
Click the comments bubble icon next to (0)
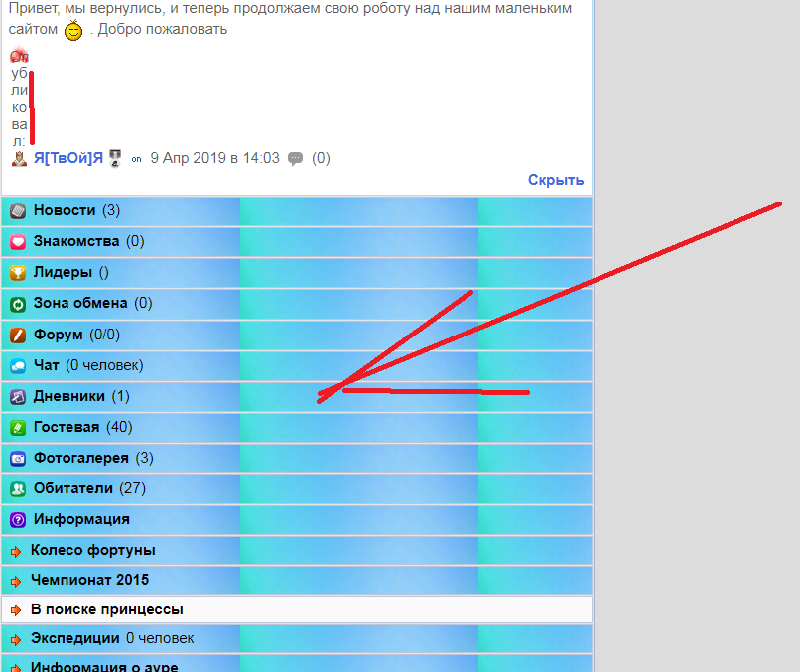[295, 159]
